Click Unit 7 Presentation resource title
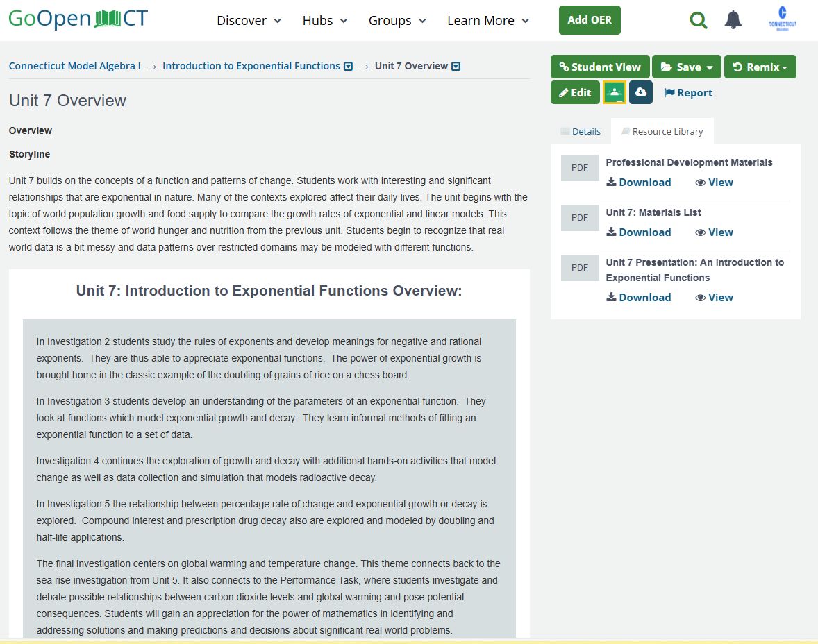818x644 pixels. [x=694, y=270]
